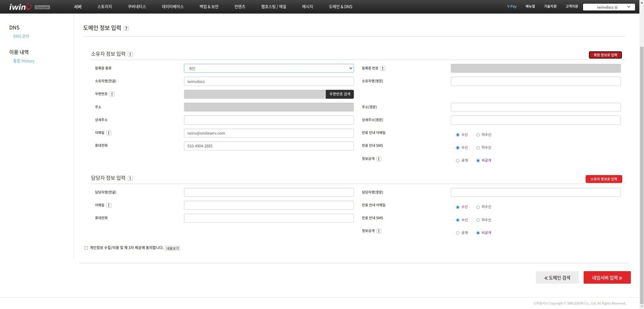Click the 회원 정보로 입력 button
The width and height of the screenshot is (644, 309).
(605, 55)
